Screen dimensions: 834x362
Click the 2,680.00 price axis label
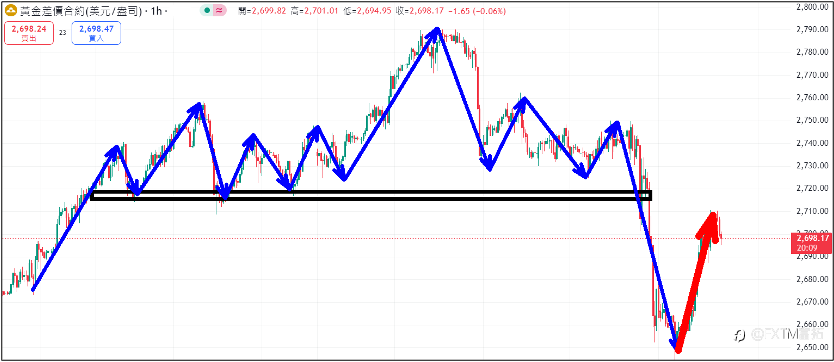pyautogui.click(x=812, y=279)
